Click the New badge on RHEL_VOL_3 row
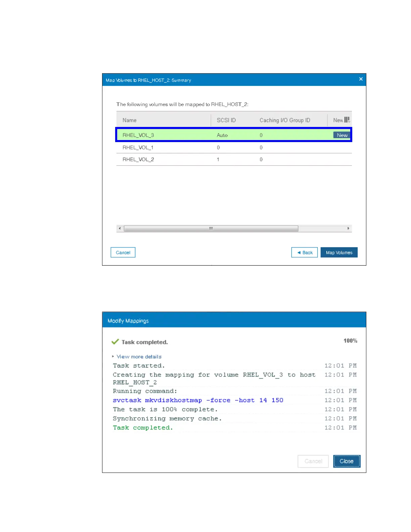Screen dimensions: 411x532 pyautogui.click(x=342, y=135)
